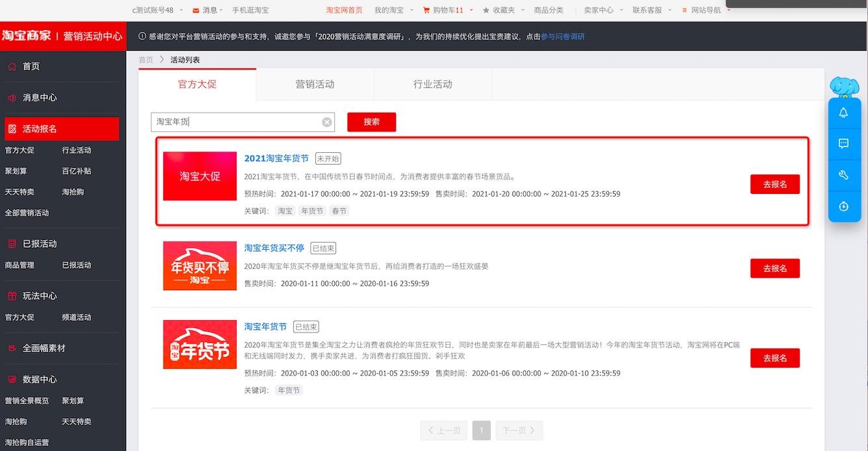Open the chat bubble icon in floating panel
The image size is (868, 451).
click(843, 144)
